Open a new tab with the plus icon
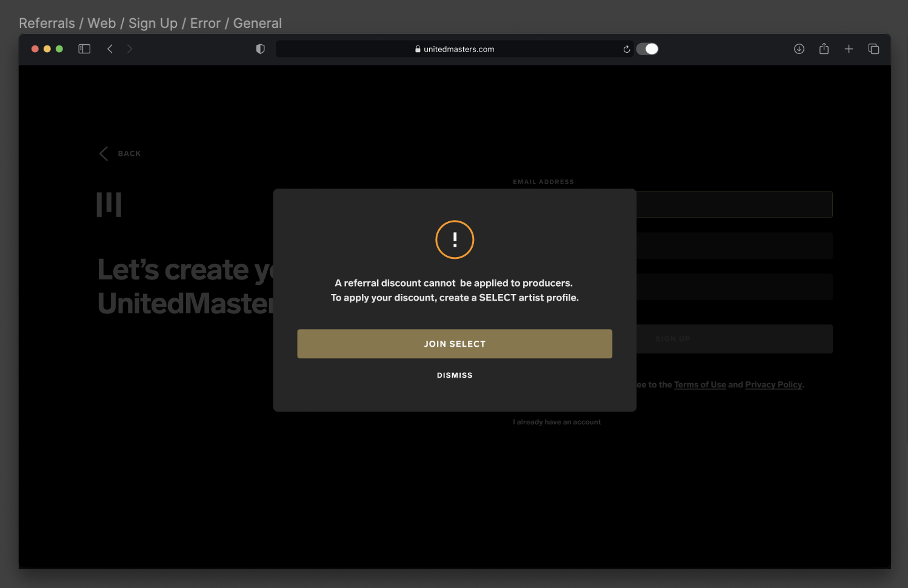908x588 pixels. 849,49
